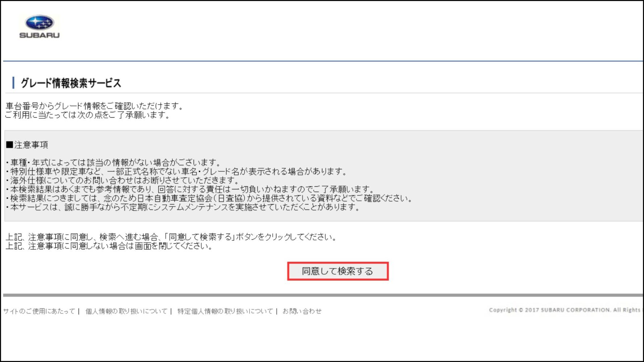The height and width of the screenshot is (362, 644).
Task: Click the 同意して検索する button
Action: point(338,271)
